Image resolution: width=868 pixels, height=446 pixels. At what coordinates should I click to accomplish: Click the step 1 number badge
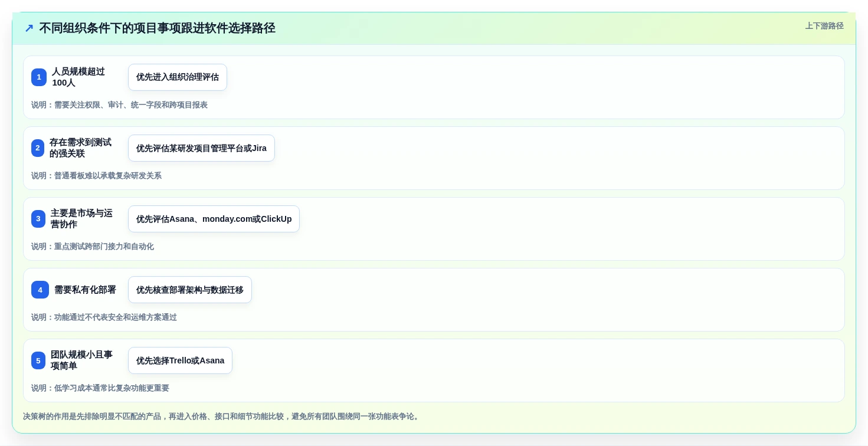click(x=39, y=77)
